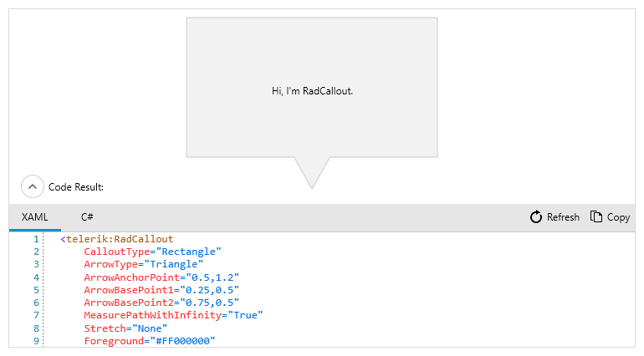Screen dimensions: 644x356
Task: Click line number 7 in gutter
Action: pos(36,315)
